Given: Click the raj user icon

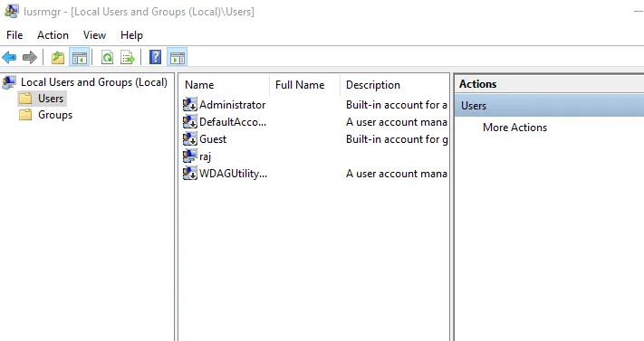Looking at the screenshot, I should click(x=189, y=156).
